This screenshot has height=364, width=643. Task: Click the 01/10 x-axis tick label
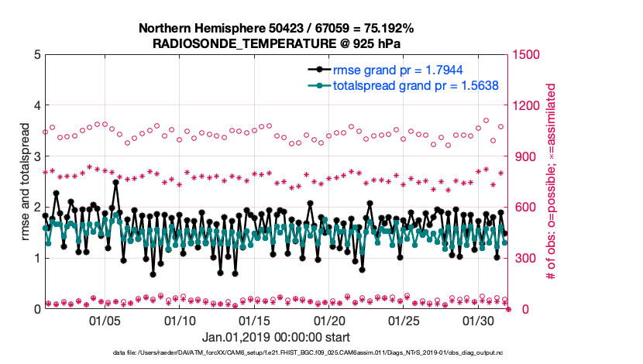click(x=180, y=321)
